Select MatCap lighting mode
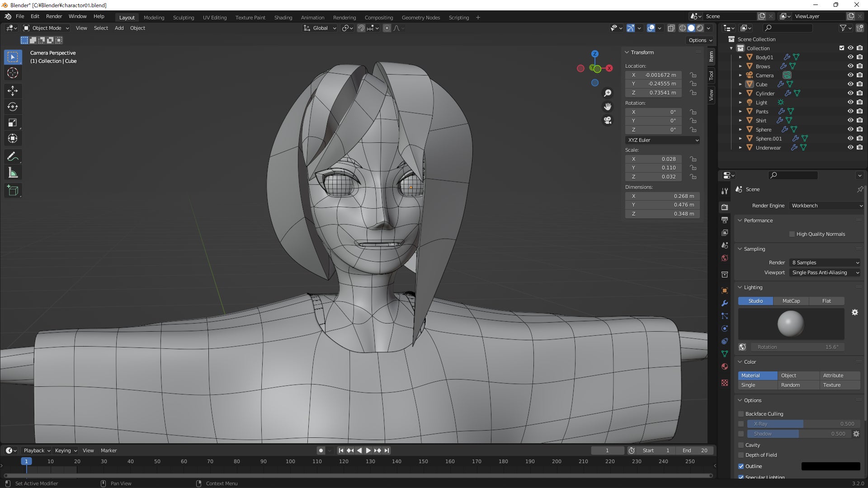This screenshot has width=868, height=488. coord(791,301)
